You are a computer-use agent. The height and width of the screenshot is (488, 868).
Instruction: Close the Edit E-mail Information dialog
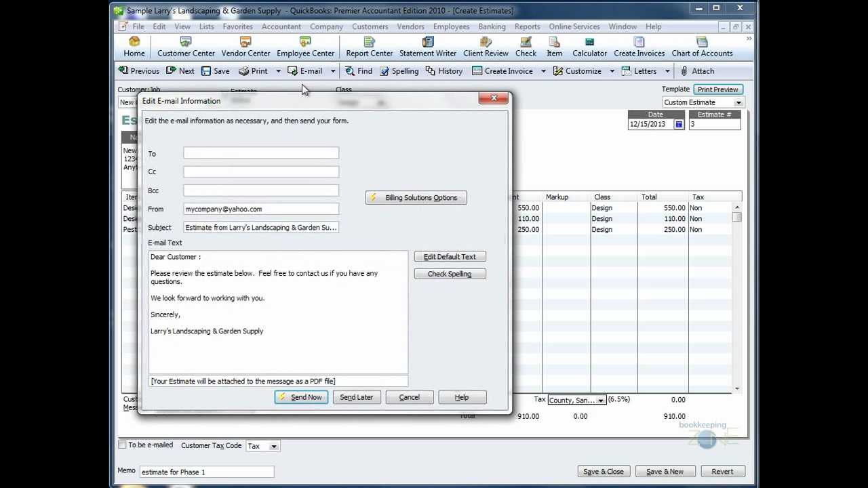click(x=493, y=98)
